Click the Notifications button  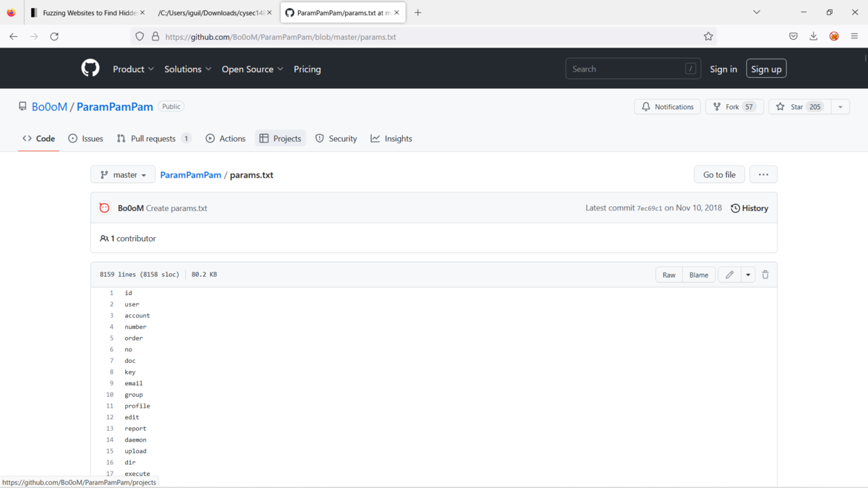click(668, 107)
